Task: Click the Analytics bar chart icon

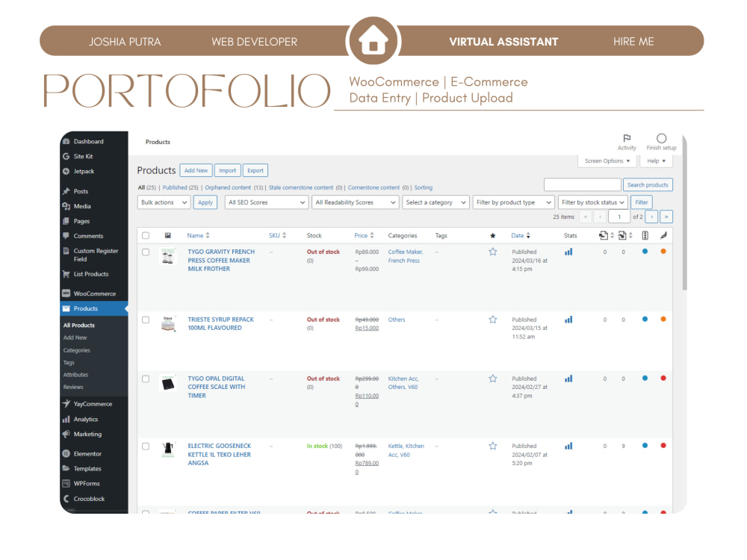Action: tap(66, 419)
